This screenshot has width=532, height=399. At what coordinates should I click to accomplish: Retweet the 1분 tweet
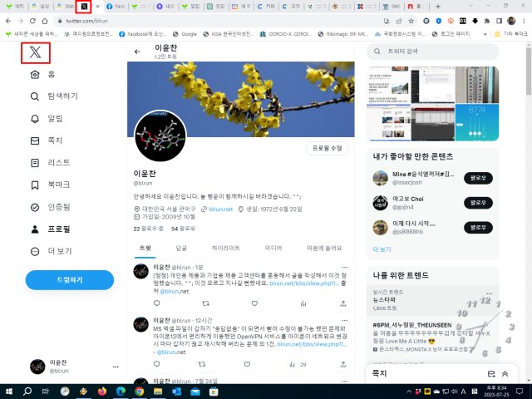tap(205, 303)
